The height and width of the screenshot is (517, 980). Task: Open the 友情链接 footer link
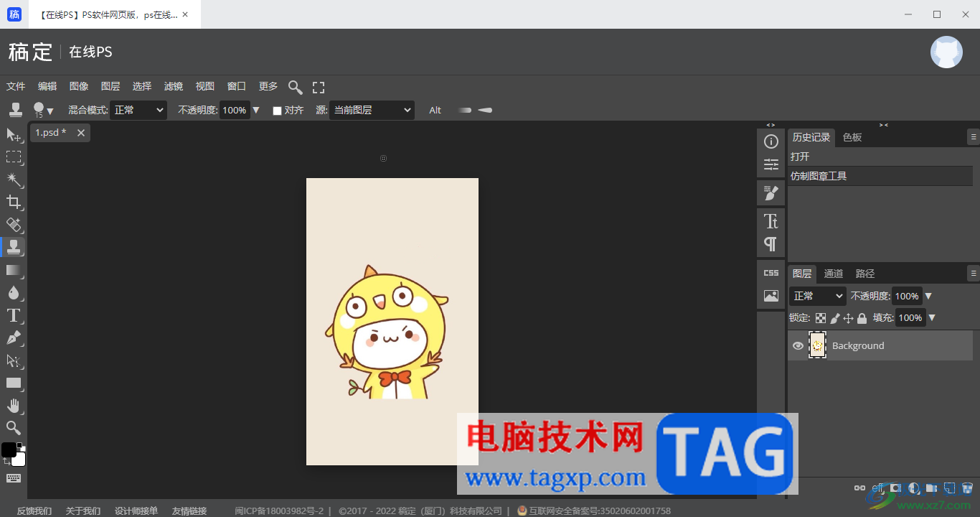(x=189, y=511)
